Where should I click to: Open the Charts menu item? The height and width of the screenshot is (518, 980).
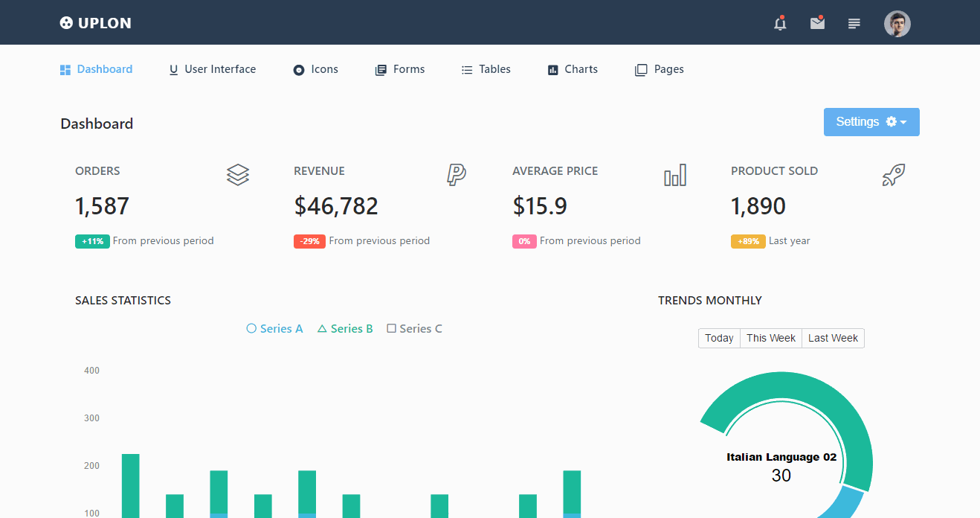pyautogui.click(x=573, y=69)
